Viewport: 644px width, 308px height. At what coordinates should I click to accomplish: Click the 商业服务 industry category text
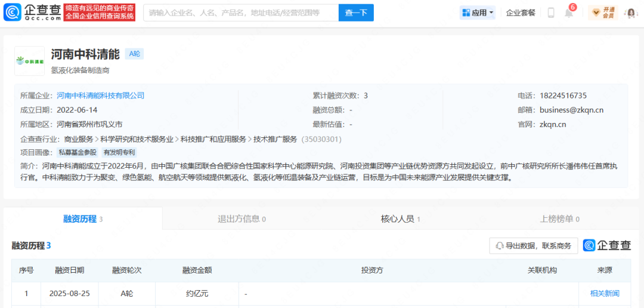click(79, 139)
